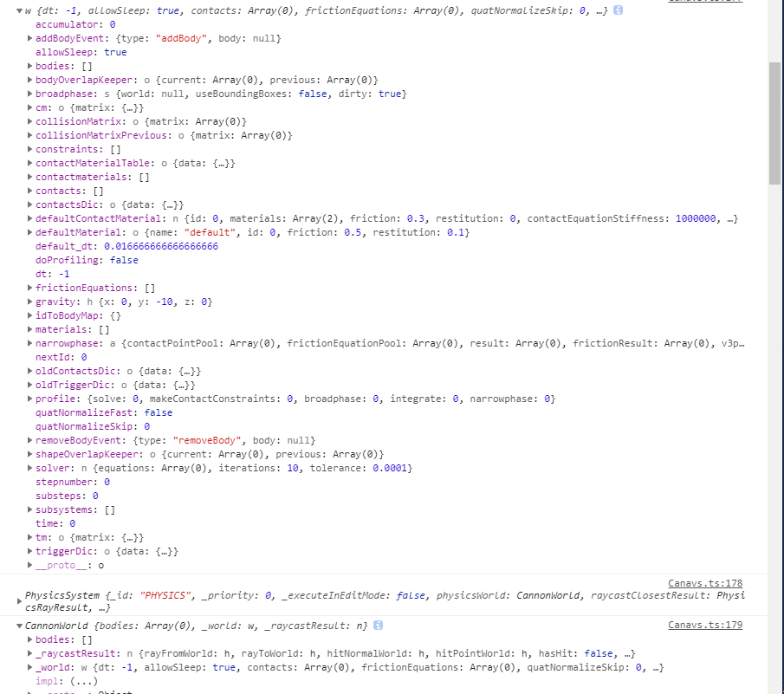Expand the solver property

coord(29,469)
